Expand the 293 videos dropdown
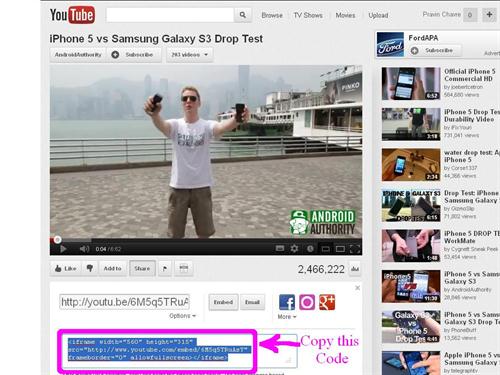Viewport: 500px width, 375px height. [x=189, y=55]
